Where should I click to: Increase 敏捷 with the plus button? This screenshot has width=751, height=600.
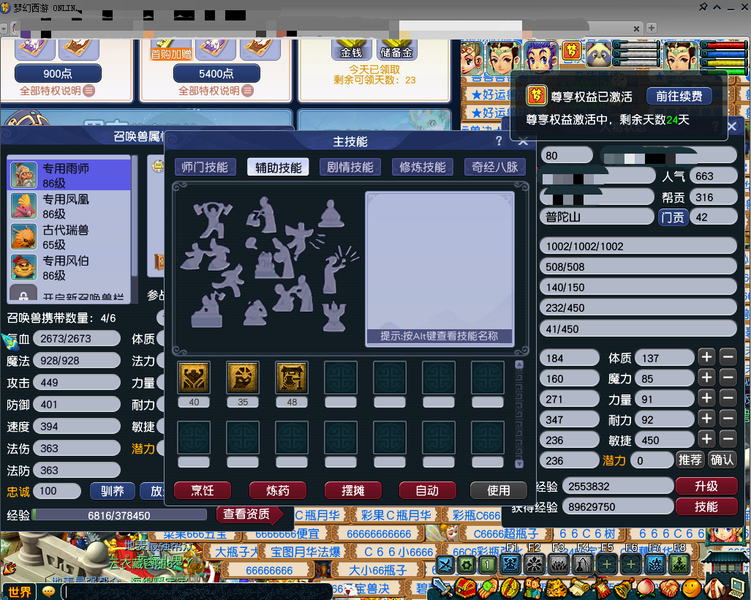coord(706,439)
